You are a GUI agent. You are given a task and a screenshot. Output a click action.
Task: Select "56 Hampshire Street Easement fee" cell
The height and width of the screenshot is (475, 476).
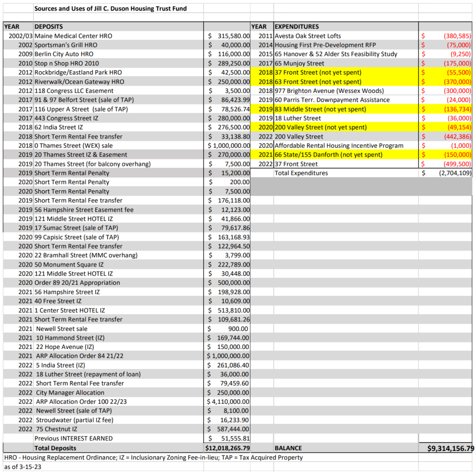(x=84, y=210)
